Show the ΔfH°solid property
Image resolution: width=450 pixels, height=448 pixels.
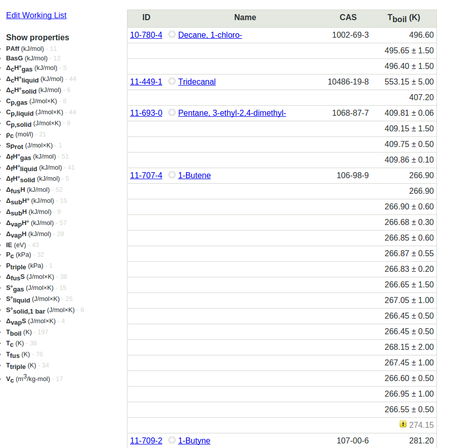pyautogui.click(x=33, y=179)
